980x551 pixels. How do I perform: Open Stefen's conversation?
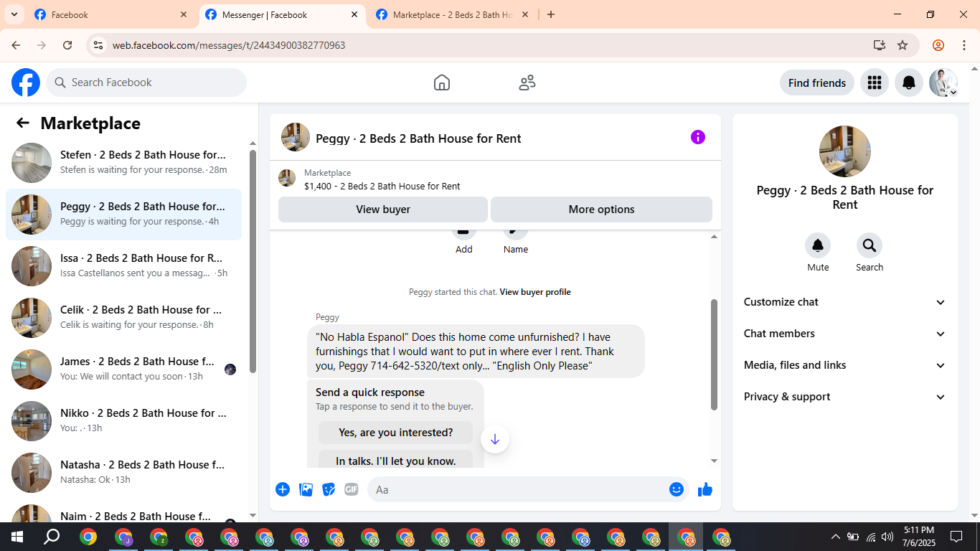(x=123, y=163)
